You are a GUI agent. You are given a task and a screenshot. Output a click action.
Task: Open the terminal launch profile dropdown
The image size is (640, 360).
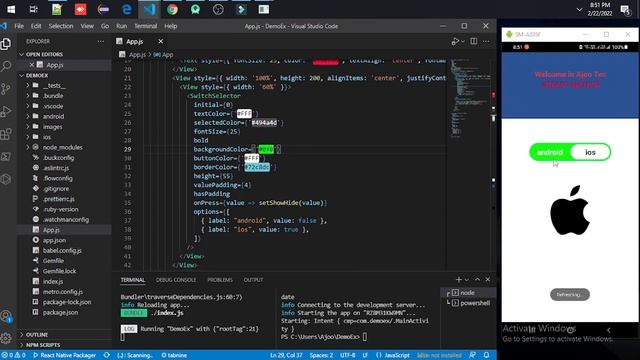[x=467, y=280]
